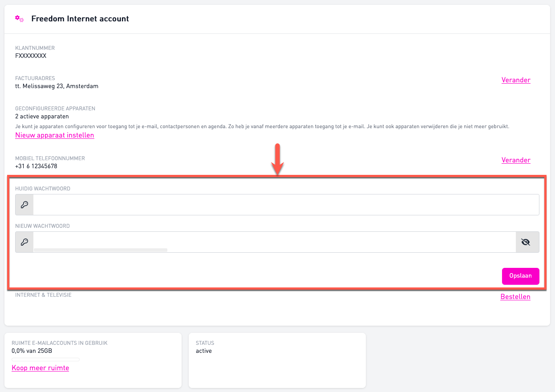The width and height of the screenshot is (555, 392).
Task: Click the phone number +31 6 12345678
Action: pyautogui.click(x=36, y=166)
